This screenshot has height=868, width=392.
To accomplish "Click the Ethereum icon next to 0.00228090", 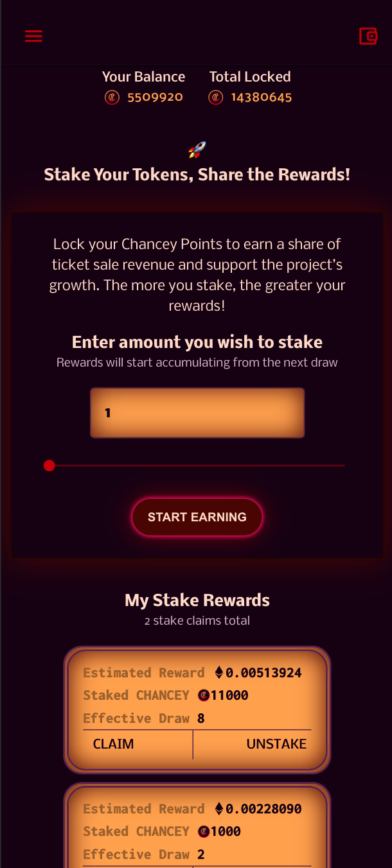I will click(219, 809).
